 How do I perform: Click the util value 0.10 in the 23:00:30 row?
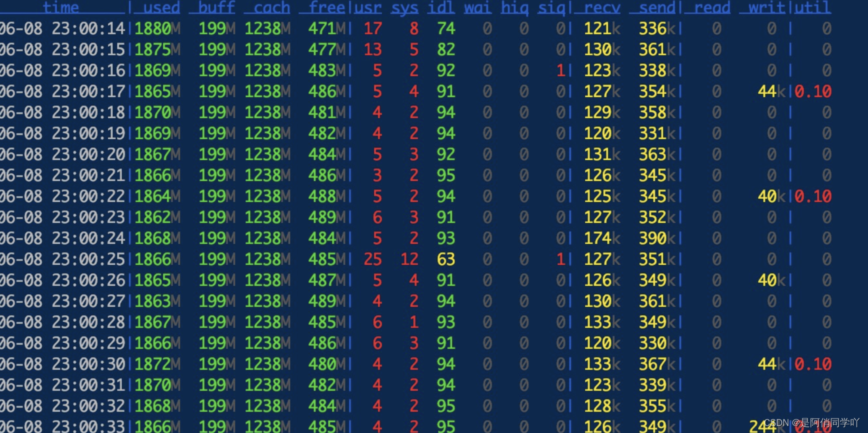pyautogui.click(x=813, y=364)
